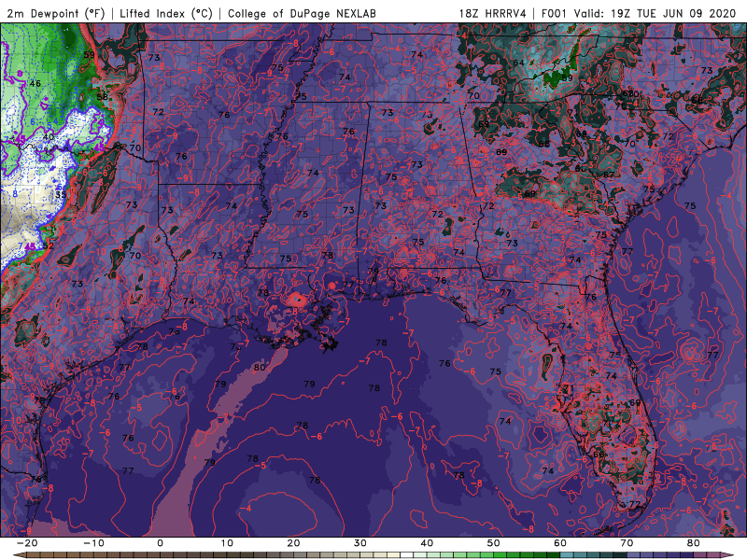Click the '46' dewpoint value on the map
The height and width of the screenshot is (560, 747).
point(35,83)
